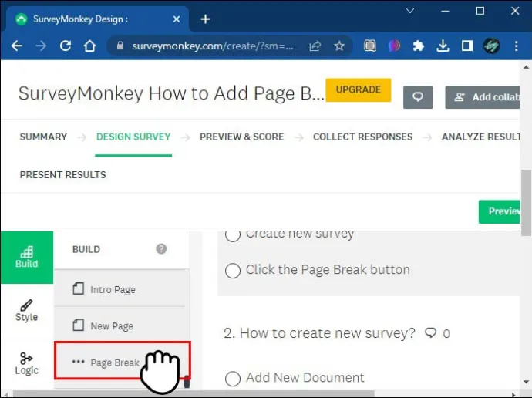Select Click the Page Break button option
The height and width of the screenshot is (398, 532).
pos(233,271)
